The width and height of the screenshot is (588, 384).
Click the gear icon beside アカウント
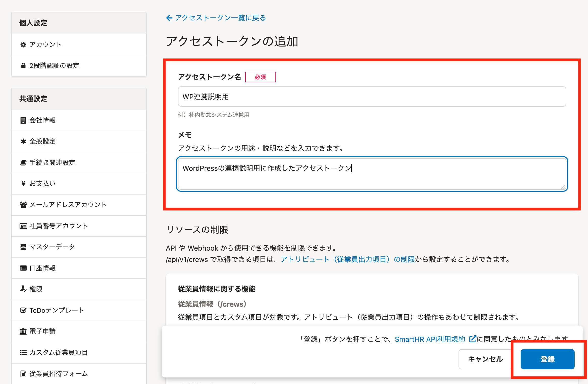[x=23, y=45]
